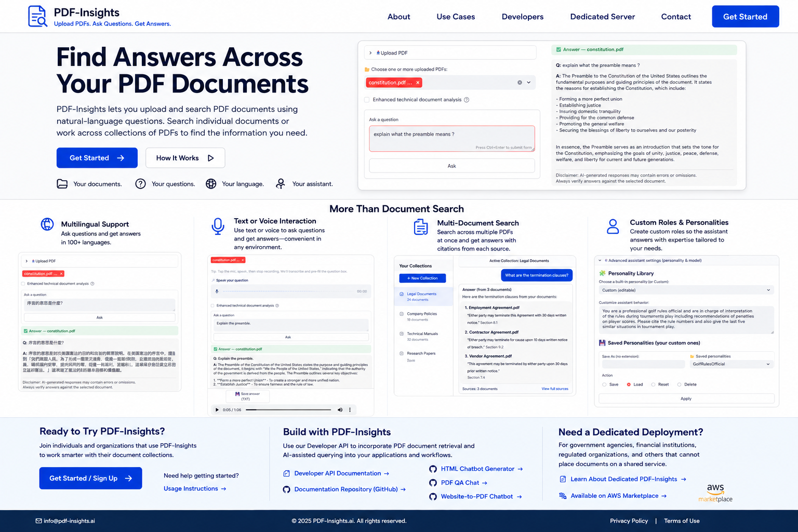Open the uploaded PDFs dropdown arrow
This screenshot has width=798, height=532.
tap(529, 83)
